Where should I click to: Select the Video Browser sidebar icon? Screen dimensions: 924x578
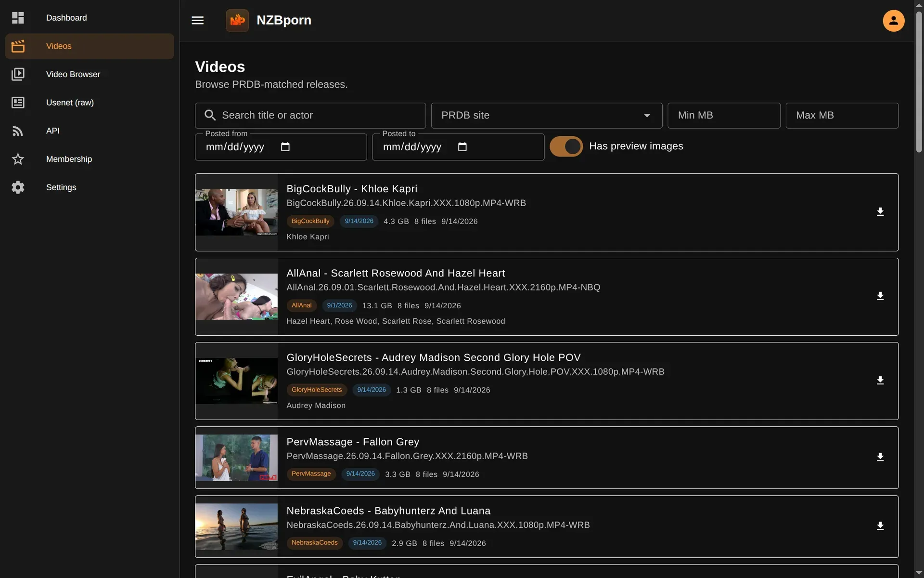click(x=18, y=74)
